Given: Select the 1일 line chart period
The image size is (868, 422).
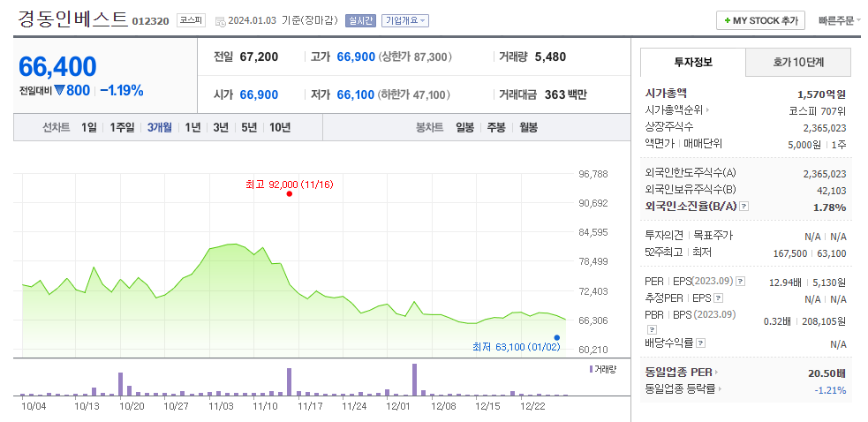Looking at the screenshot, I should point(88,127).
